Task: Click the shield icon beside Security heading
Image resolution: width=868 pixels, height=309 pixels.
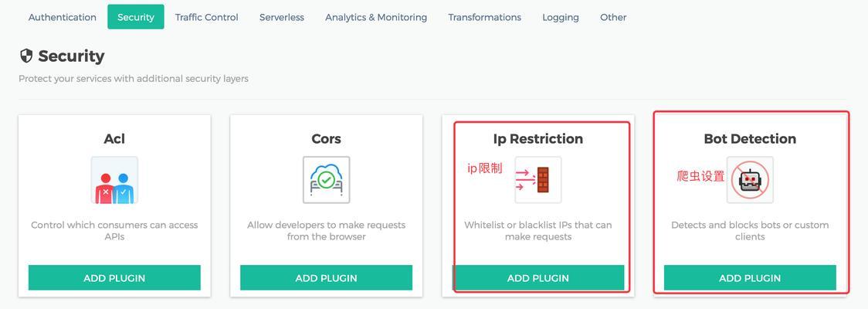Action: 26,56
